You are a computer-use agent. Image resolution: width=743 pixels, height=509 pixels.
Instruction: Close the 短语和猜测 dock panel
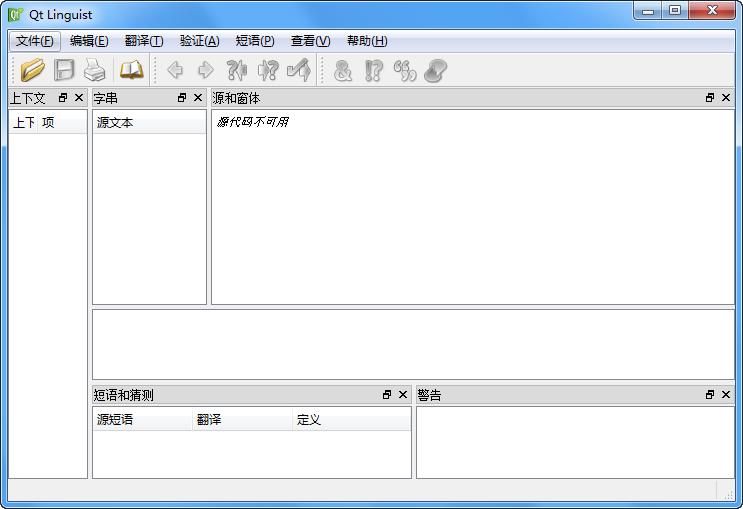pyautogui.click(x=403, y=394)
